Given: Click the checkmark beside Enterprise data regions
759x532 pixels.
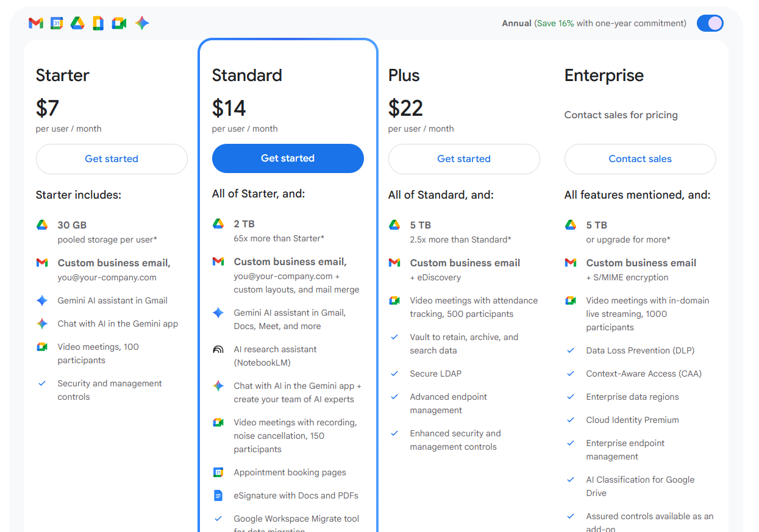Looking at the screenshot, I should [x=571, y=397].
